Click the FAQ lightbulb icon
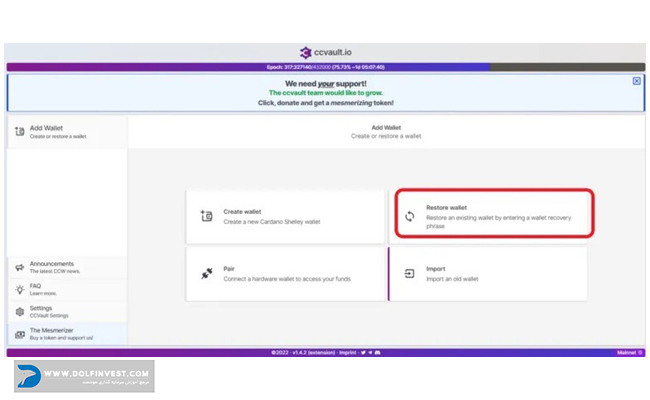 pyautogui.click(x=20, y=289)
